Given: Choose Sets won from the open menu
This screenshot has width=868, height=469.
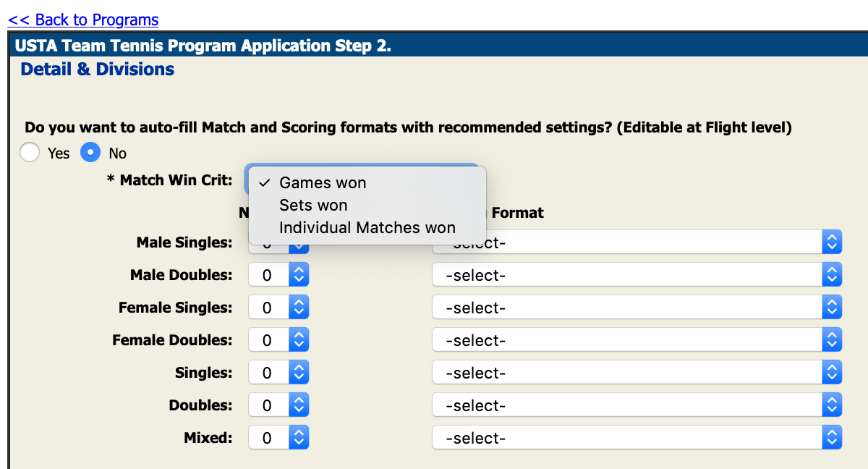Looking at the screenshot, I should coord(367,206).
